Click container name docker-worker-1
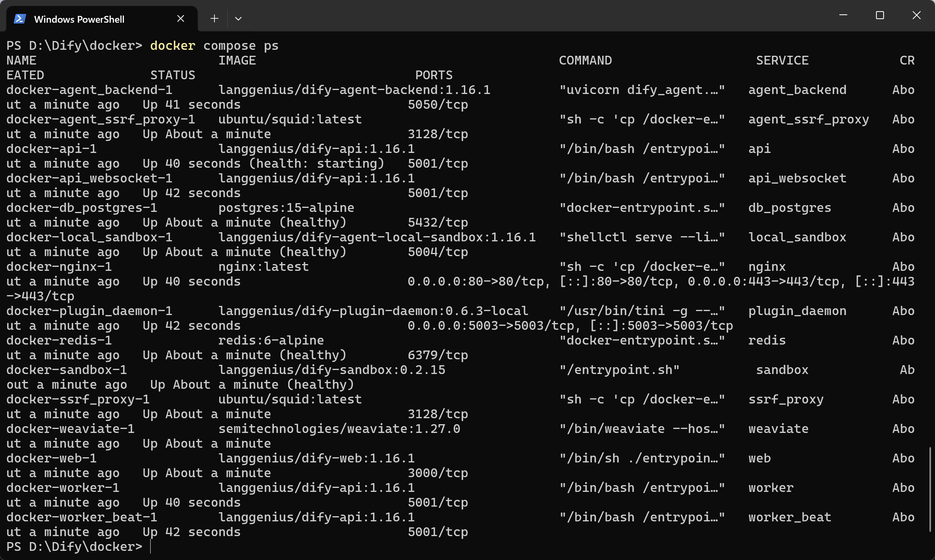 63,488
